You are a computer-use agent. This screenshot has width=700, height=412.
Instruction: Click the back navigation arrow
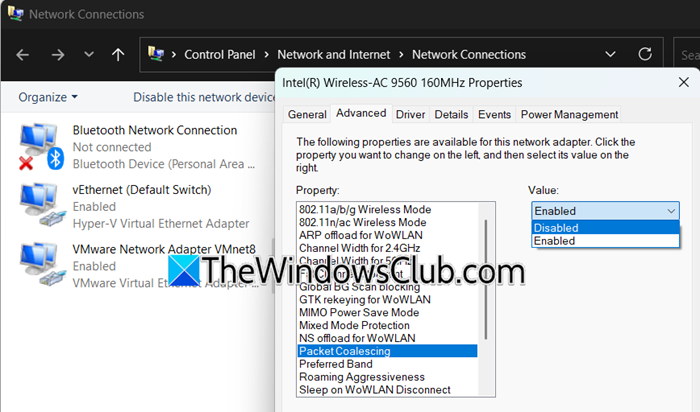tap(23, 55)
